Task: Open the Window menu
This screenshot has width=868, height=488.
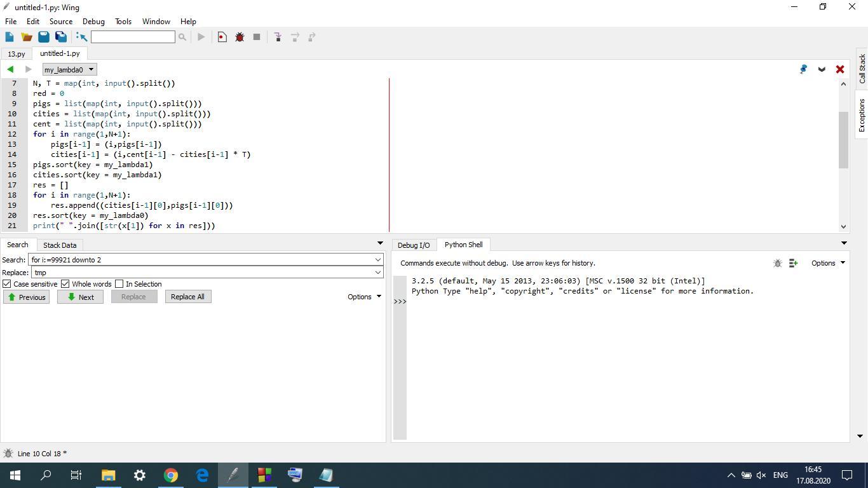Action: click(x=156, y=21)
